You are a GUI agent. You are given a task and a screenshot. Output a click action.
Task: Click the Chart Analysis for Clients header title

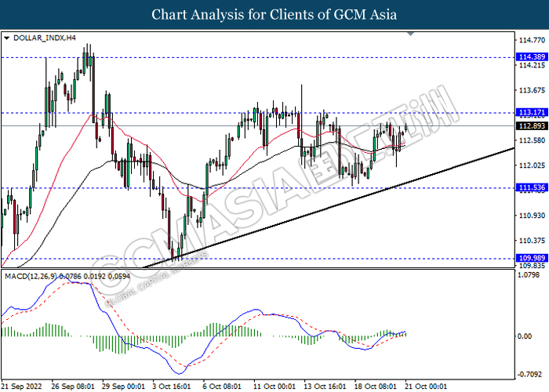274,15
